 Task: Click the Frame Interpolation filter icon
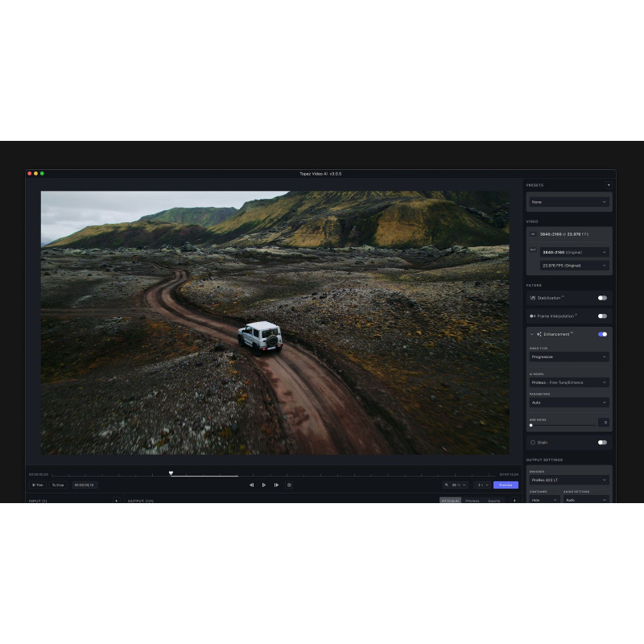[533, 316]
